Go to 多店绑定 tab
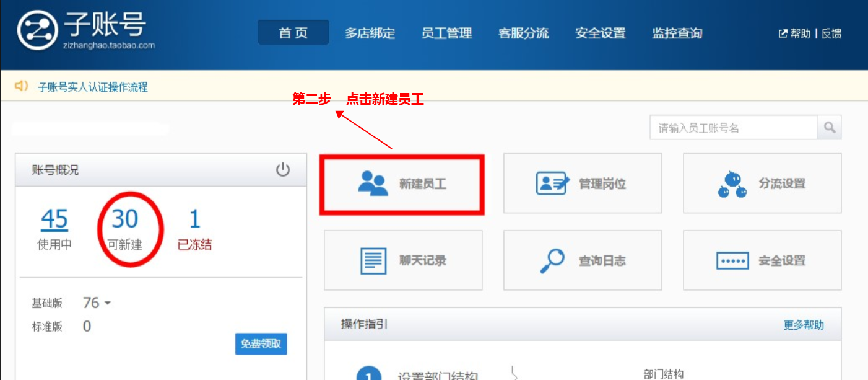The height and width of the screenshot is (380, 868). tap(370, 33)
